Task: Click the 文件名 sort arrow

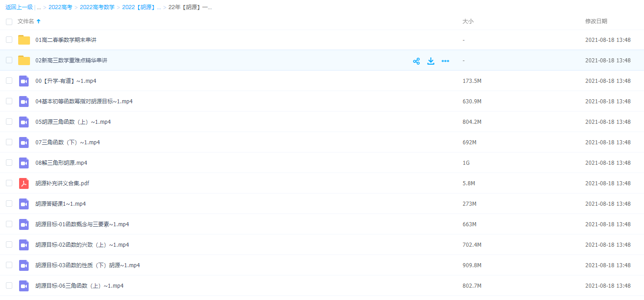Action: [x=39, y=21]
